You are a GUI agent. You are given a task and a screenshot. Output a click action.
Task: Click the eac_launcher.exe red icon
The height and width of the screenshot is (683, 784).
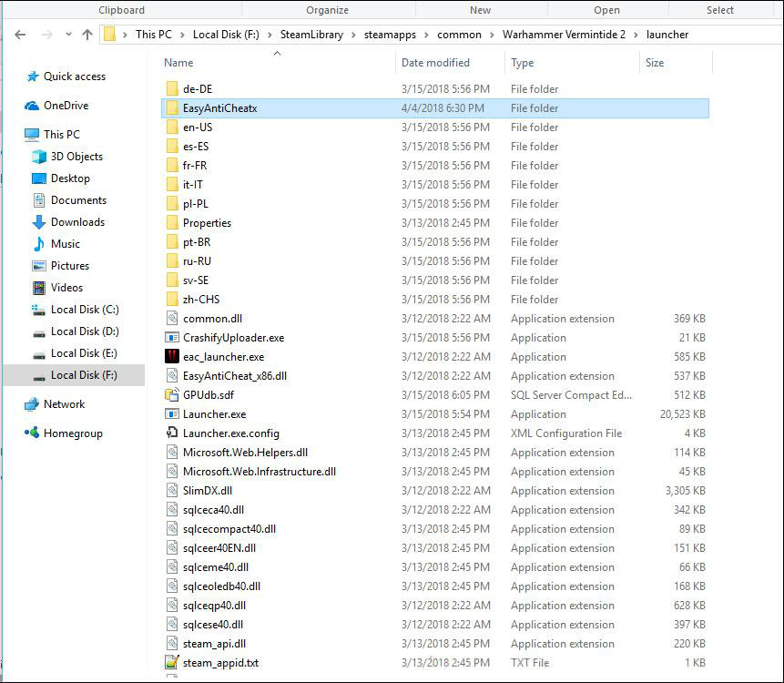(172, 356)
